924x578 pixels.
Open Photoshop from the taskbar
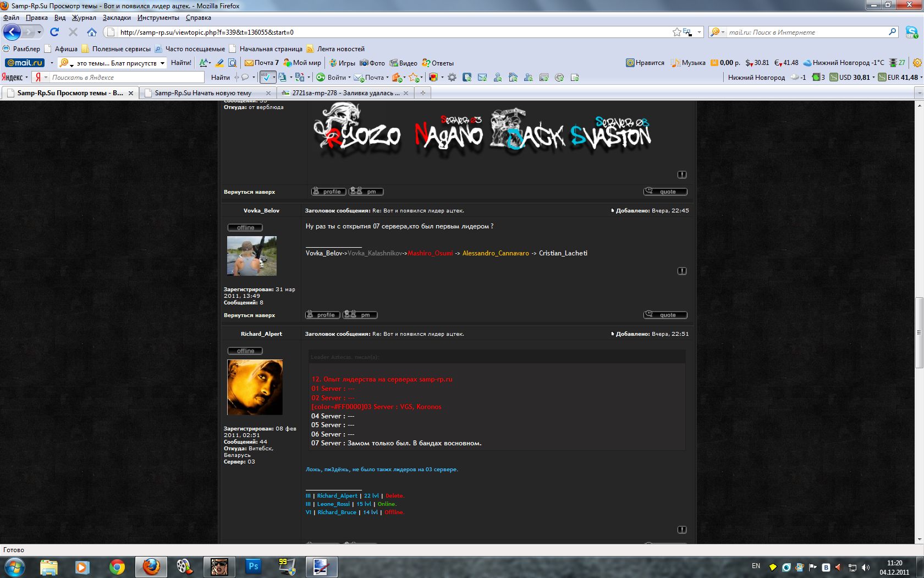[253, 567]
